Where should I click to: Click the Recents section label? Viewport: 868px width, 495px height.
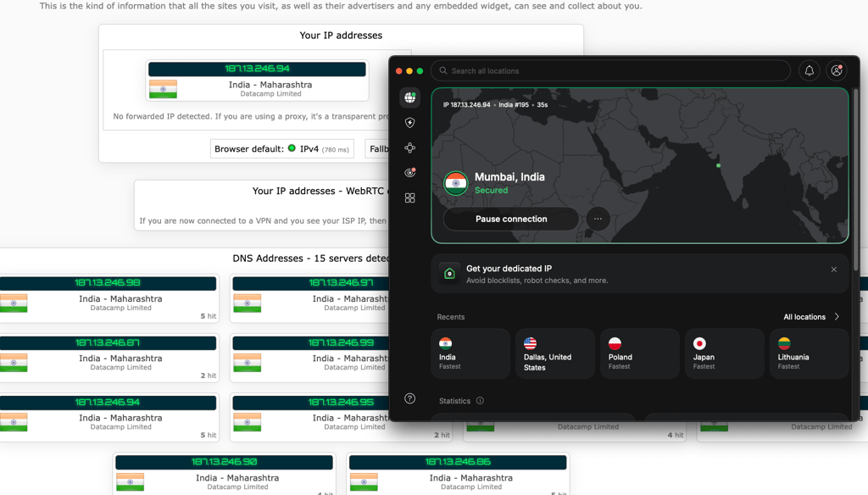(x=451, y=317)
